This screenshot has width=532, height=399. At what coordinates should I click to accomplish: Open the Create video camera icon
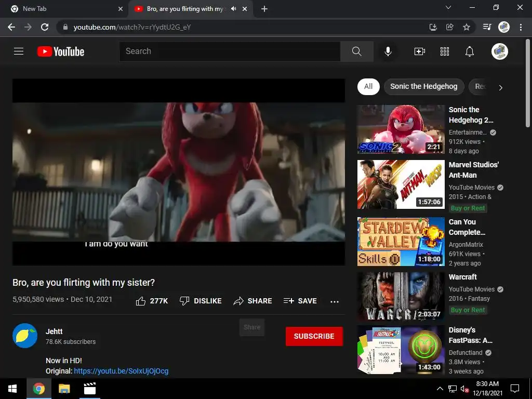point(420,51)
